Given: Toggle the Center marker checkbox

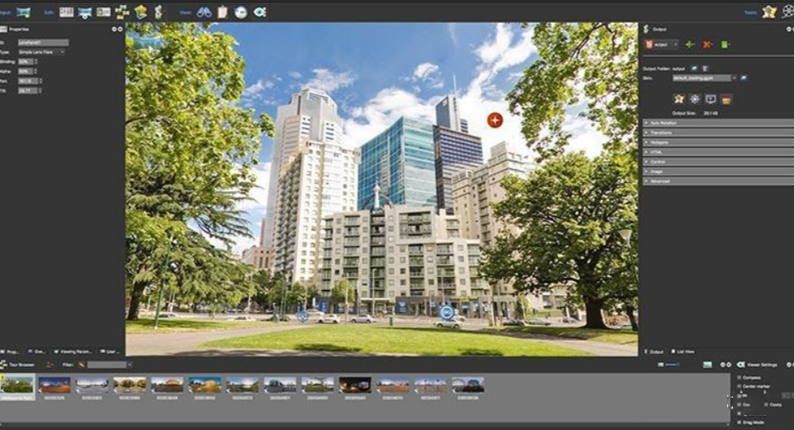Looking at the screenshot, I should coord(739,386).
